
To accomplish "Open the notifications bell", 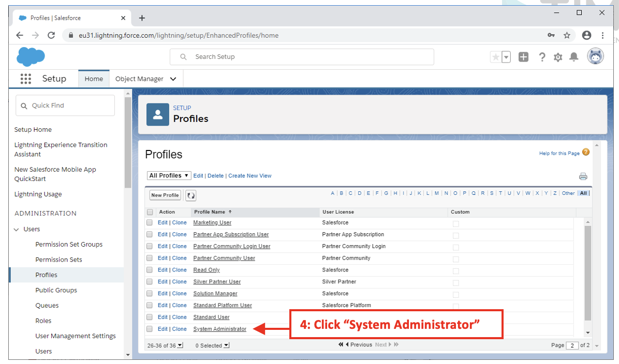I will (573, 57).
